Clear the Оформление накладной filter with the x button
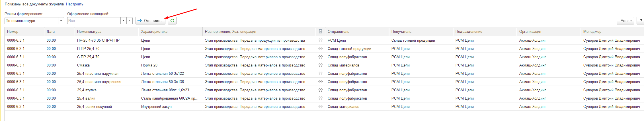644x121 pixels. (130, 21)
